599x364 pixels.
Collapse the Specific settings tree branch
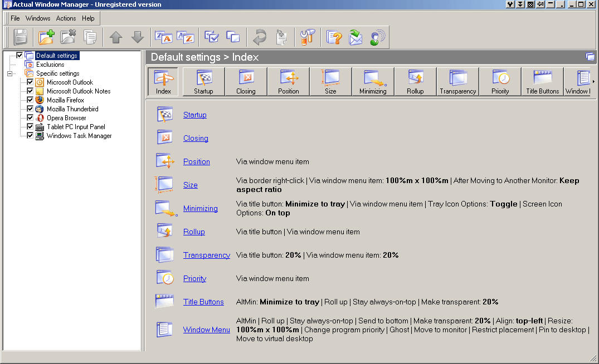coord(8,73)
